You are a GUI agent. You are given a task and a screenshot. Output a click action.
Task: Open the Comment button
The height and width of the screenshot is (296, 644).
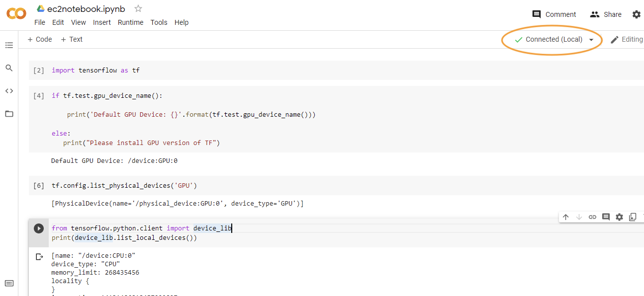(554, 14)
